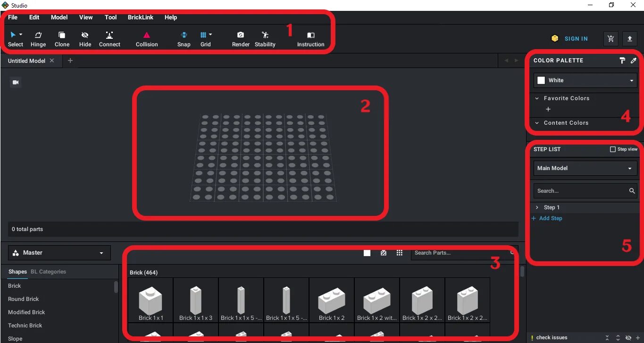Click the plus icon in issues bar

coord(638,338)
